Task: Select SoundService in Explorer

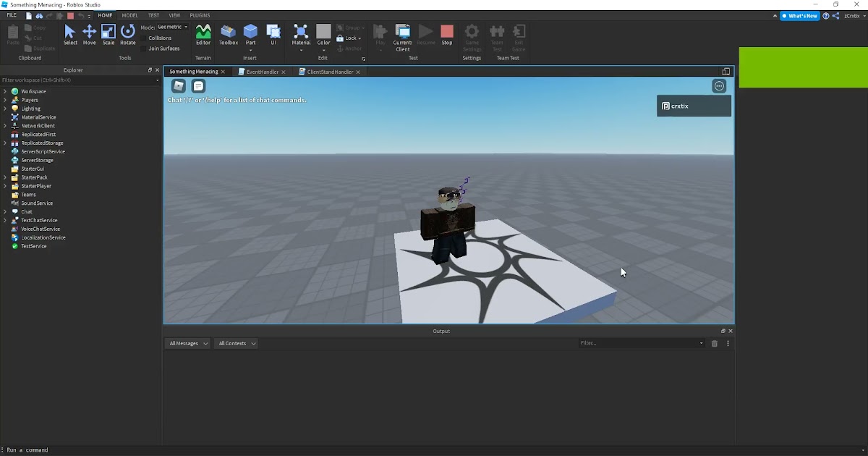Action: (x=37, y=203)
